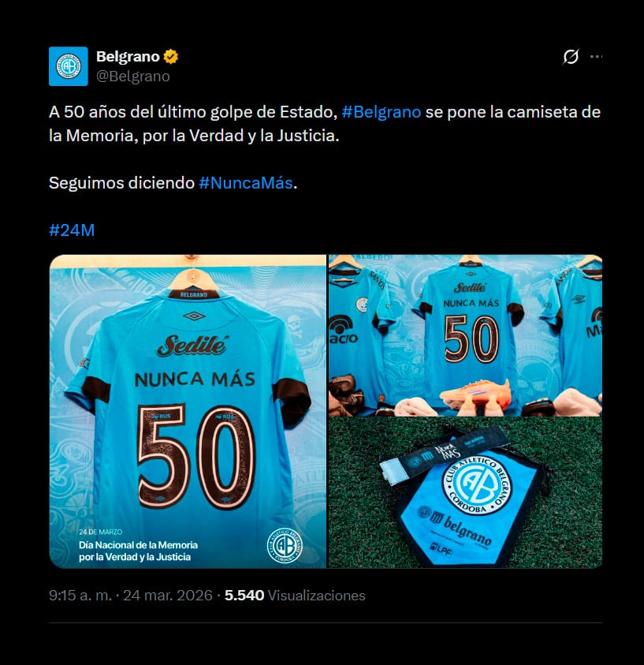Open the three-dots more options menu
Screen dimensions: 644x665
pyautogui.click(x=596, y=57)
